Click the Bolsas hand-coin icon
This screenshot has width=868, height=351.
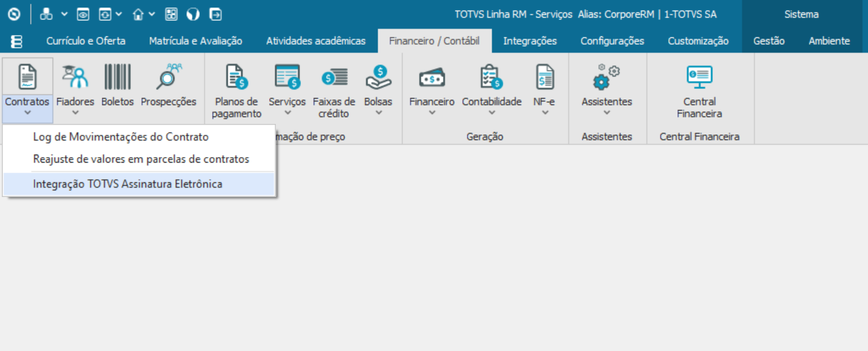[378, 77]
